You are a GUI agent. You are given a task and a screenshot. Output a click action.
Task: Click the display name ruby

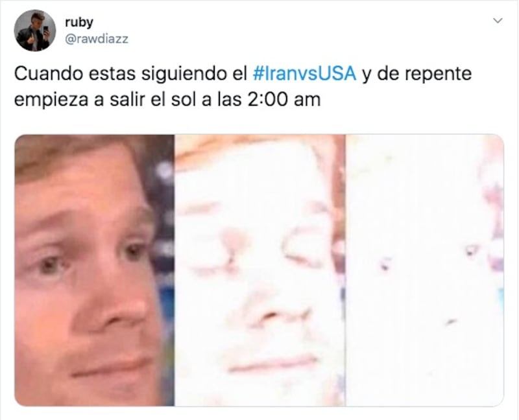coord(78,22)
